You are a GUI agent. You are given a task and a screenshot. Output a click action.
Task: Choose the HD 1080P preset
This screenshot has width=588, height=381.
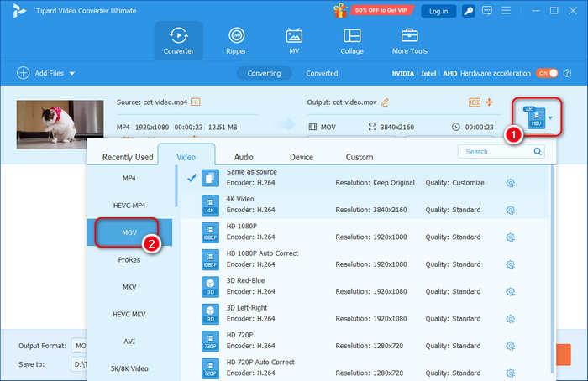[364, 232]
